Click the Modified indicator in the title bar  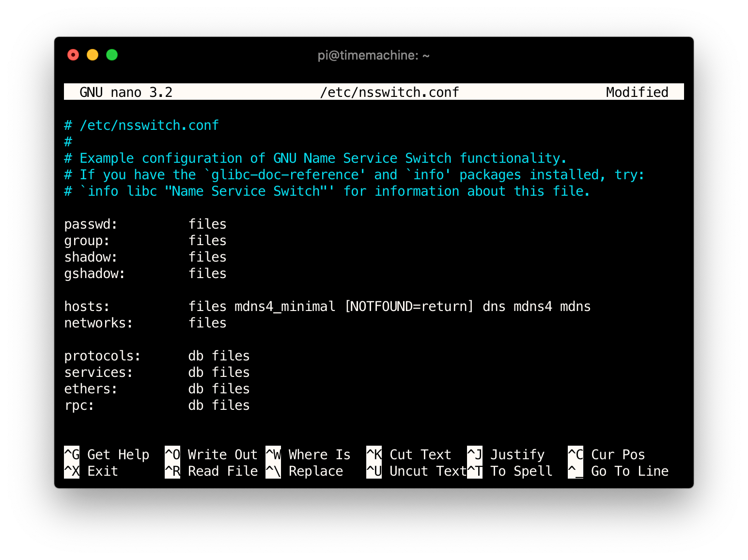coord(637,92)
